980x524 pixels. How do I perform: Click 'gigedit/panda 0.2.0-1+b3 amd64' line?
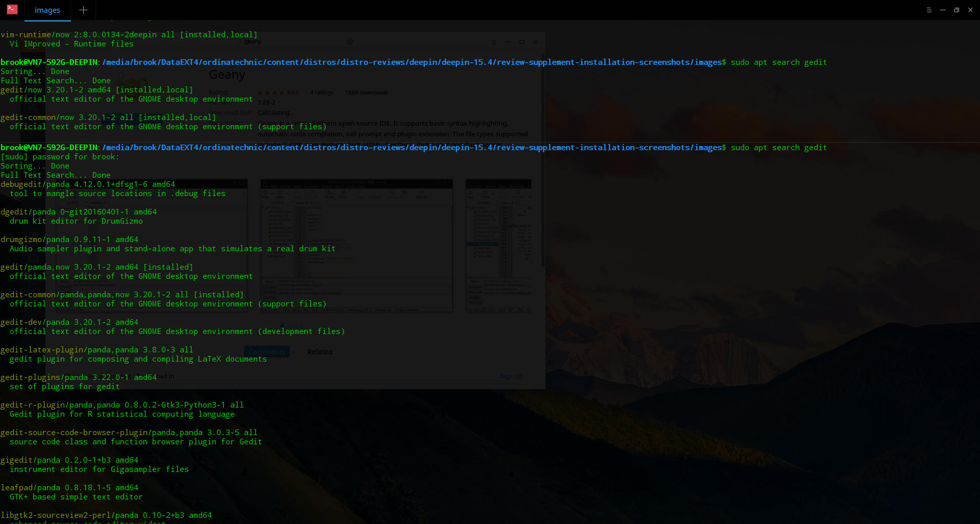(x=69, y=460)
